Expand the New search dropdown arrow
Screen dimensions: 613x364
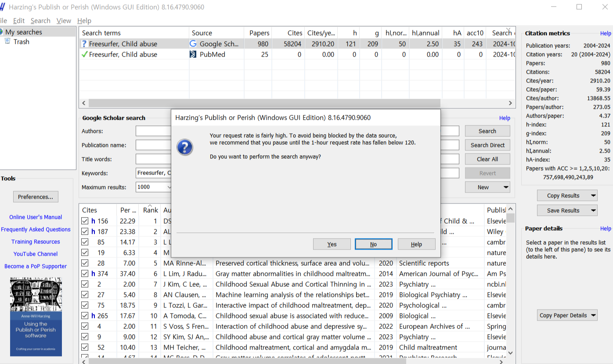[x=506, y=187]
